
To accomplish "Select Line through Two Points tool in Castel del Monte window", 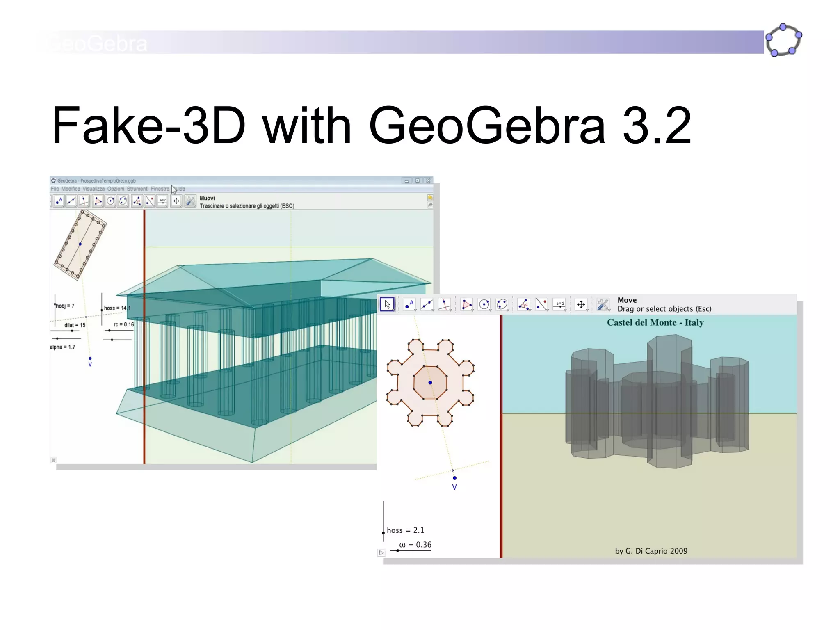I will 427,304.
